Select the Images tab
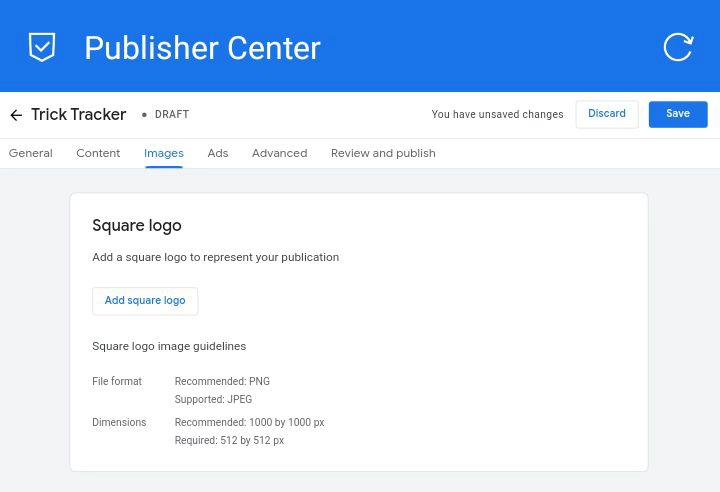Viewport: 720px width, 492px height. point(164,153)
